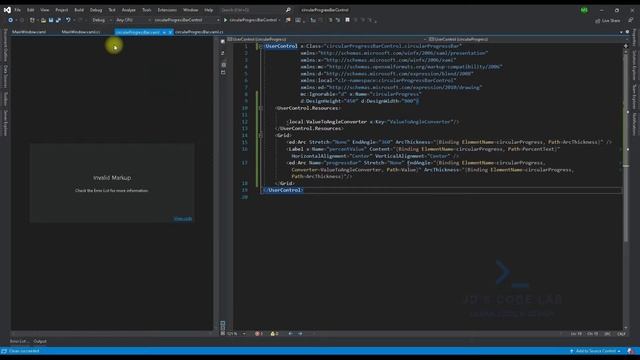The image size is (640, 360).
Task: Select the active circularProgressBar.xaml tab
Action: (x=138, y=32)
